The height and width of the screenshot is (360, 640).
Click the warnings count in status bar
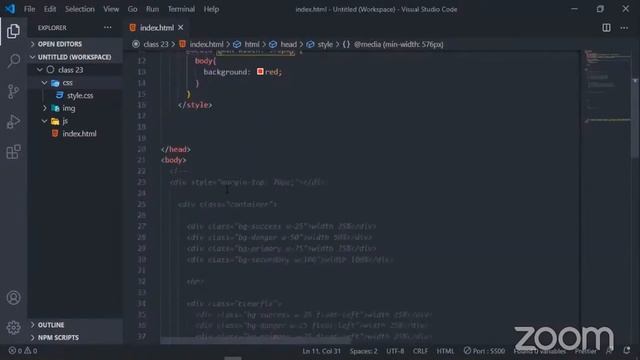[x=31, y=351]
